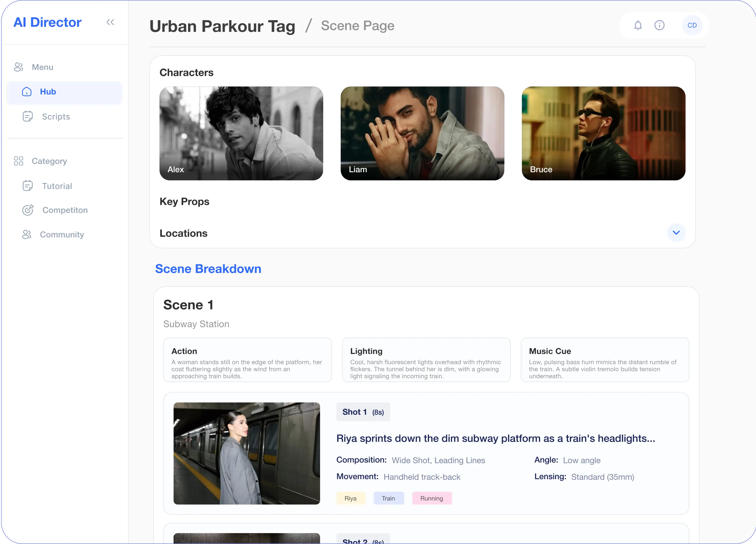This screenshot has width=756, height=544.
Task: Open Bruce's character card
Action: pos(604,134)
